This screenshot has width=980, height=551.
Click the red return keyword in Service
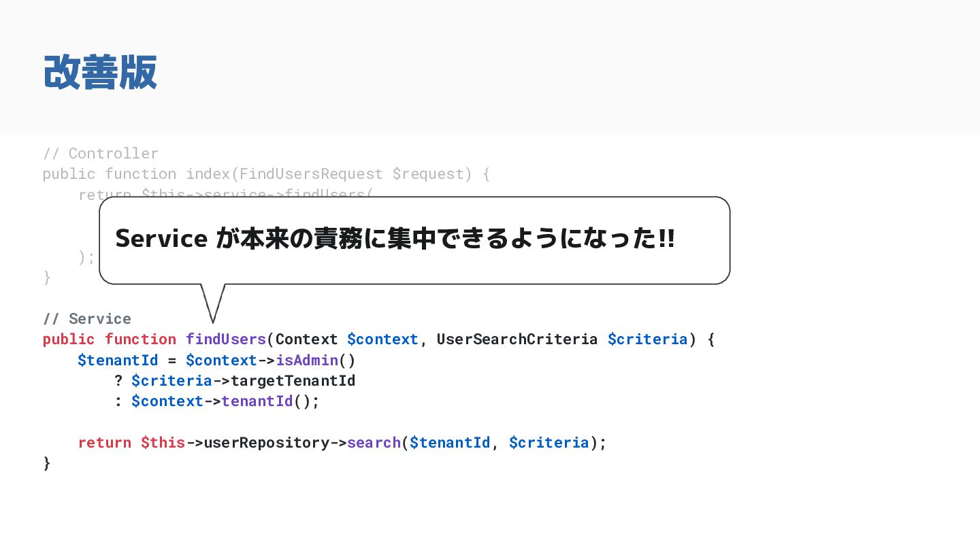(x=105, y=443)
